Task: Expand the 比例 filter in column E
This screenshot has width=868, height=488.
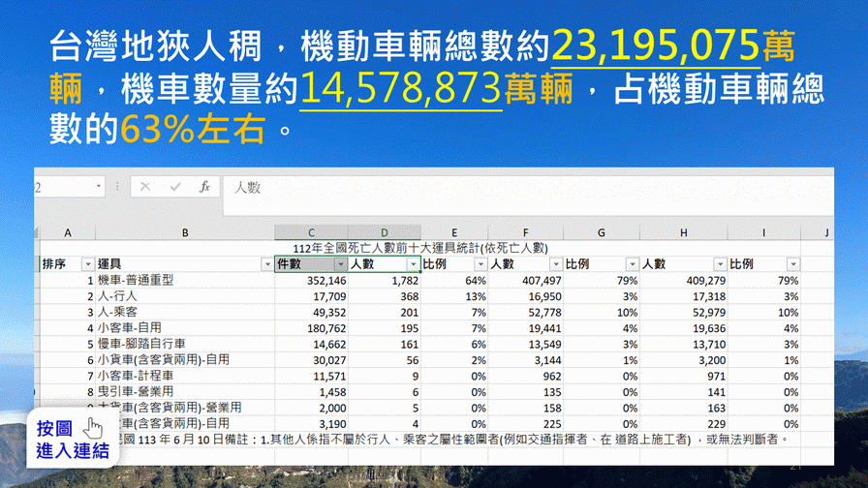Action: [480, 264]
